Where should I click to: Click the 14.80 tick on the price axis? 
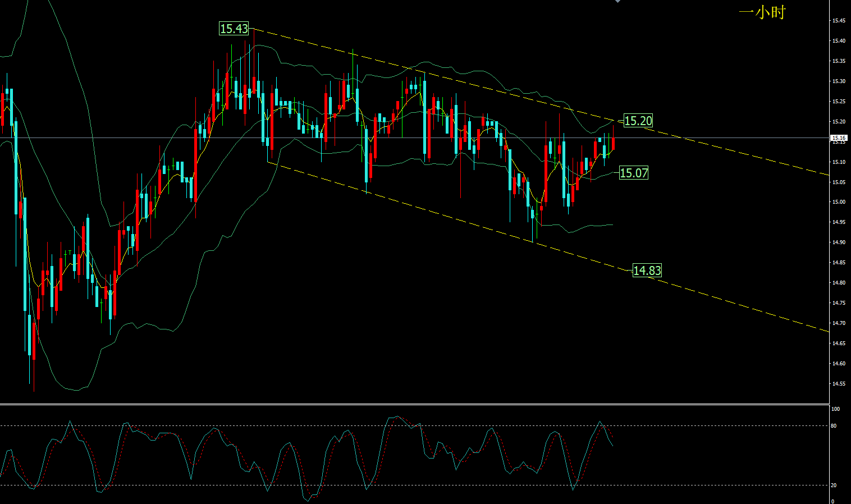[839, 283]
